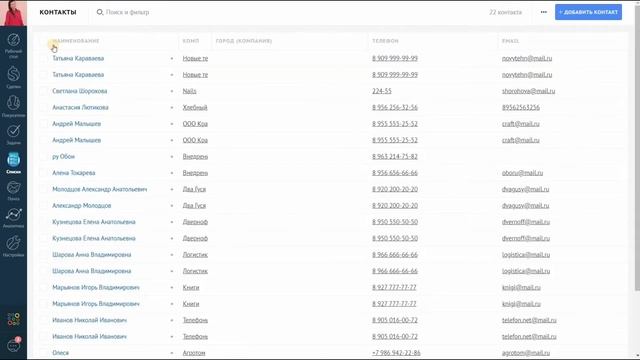Open the Контакты page title
The height and width of the screenshot is (360, 640).
58,12
